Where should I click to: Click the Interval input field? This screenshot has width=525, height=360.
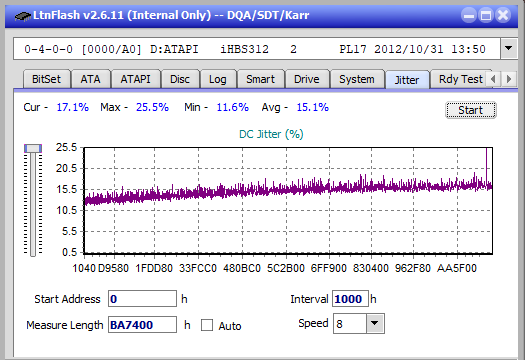(x=350, y=299)
